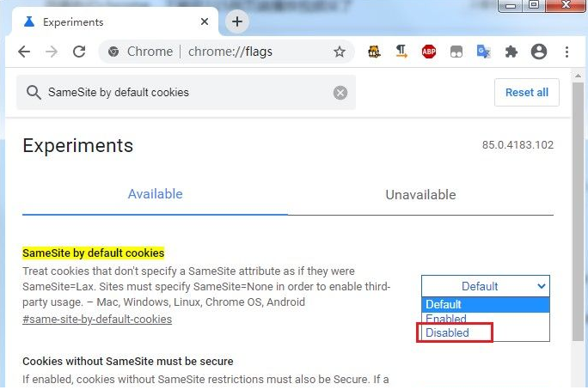Switch to the Unavailable tab

(x=420, y=195)
